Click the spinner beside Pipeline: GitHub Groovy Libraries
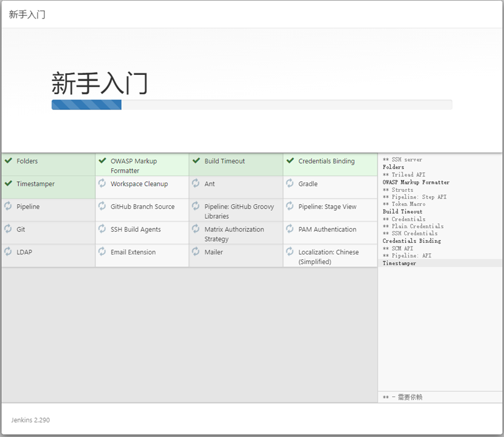The width and height of the screenshot is (504, 437). pyautogui.click(x=195, y=206)
